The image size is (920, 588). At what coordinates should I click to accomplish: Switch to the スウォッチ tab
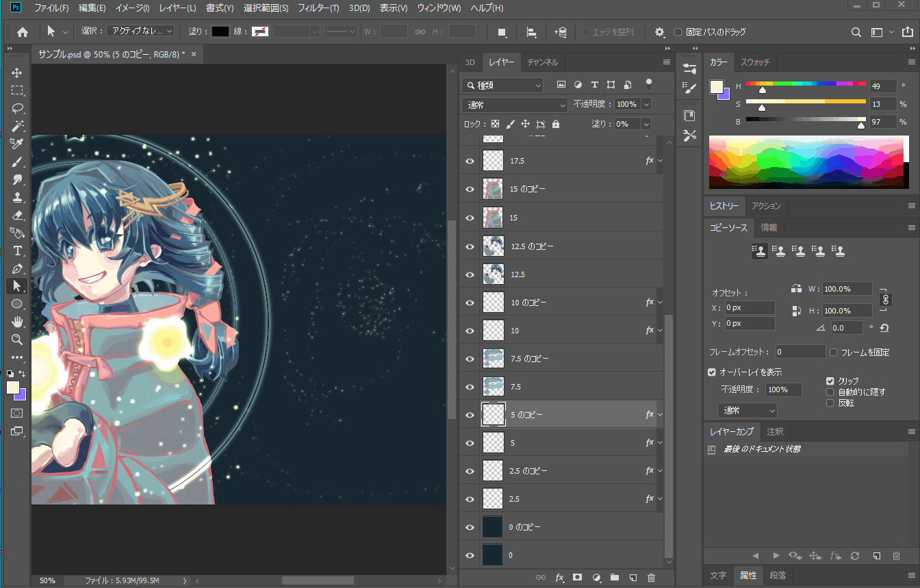point(755,62)
